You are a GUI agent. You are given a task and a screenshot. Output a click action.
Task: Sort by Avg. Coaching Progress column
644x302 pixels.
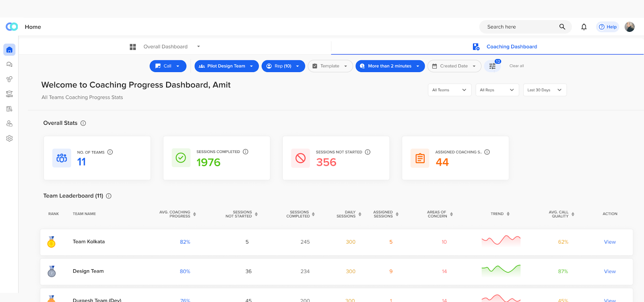tap(194, 214)
